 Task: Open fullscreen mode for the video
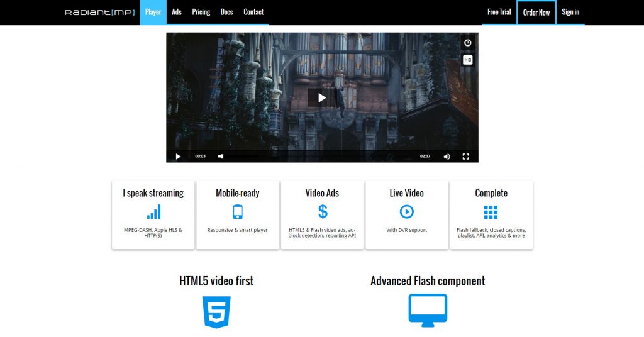[466, 157]
